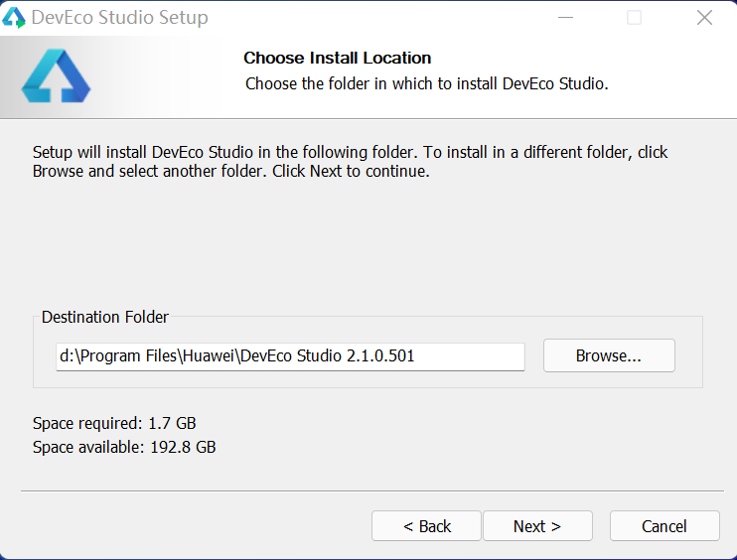Click the DevEco Studio title bar icon
The image size is (737, 560).
tap(14, 18)
